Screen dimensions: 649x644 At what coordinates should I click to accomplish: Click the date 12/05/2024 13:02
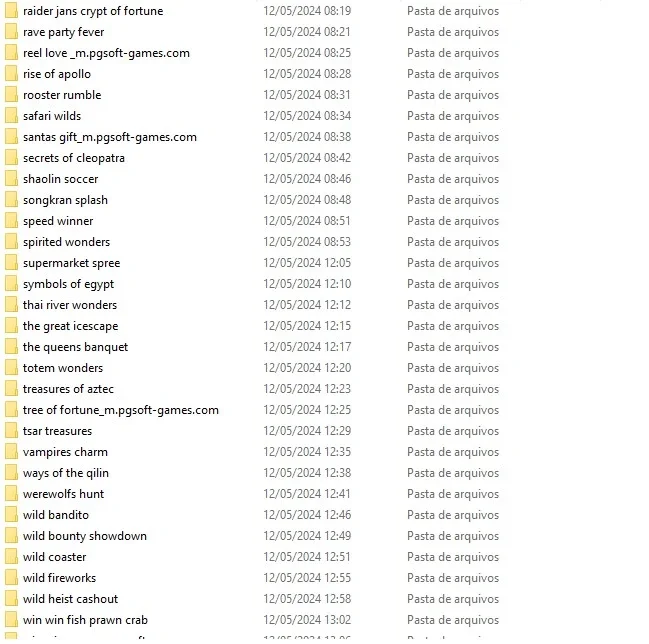307,620
